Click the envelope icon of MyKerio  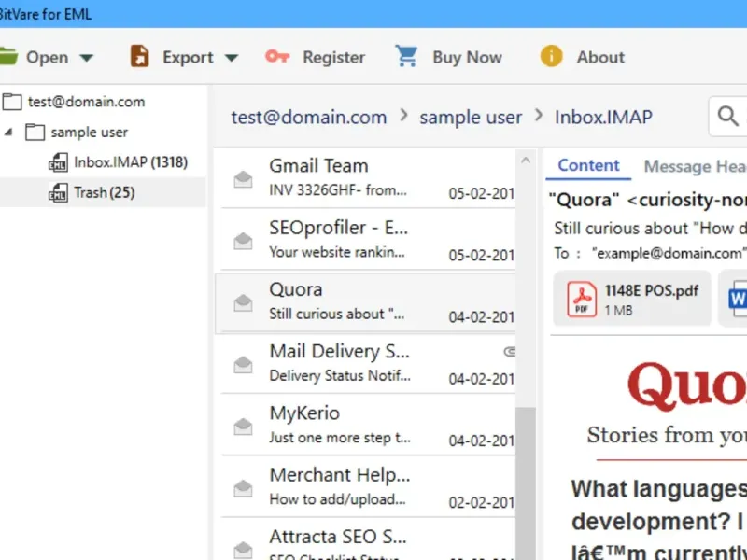(243, 427)
